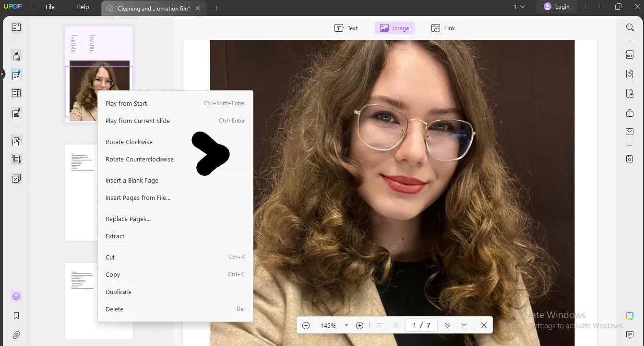Open the Comments chat icon

(630, 335)
